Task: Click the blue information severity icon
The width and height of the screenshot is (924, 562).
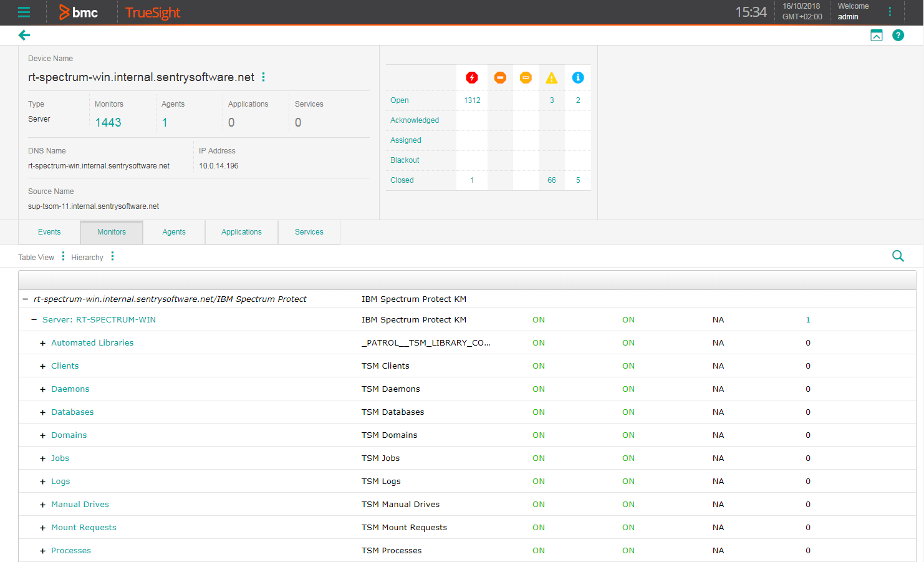Action: pyautogui.click(x=577, y=77)
